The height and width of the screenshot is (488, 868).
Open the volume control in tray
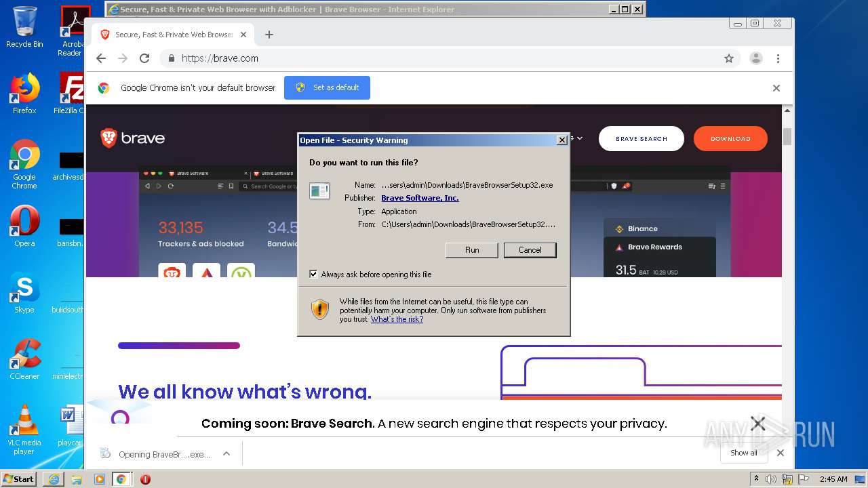[x=771, y=479]
